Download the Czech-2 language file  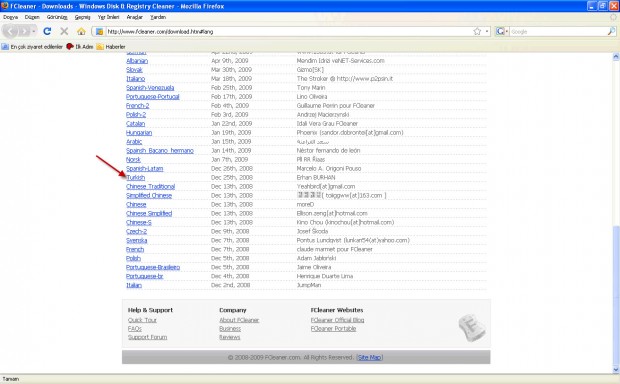136,231
